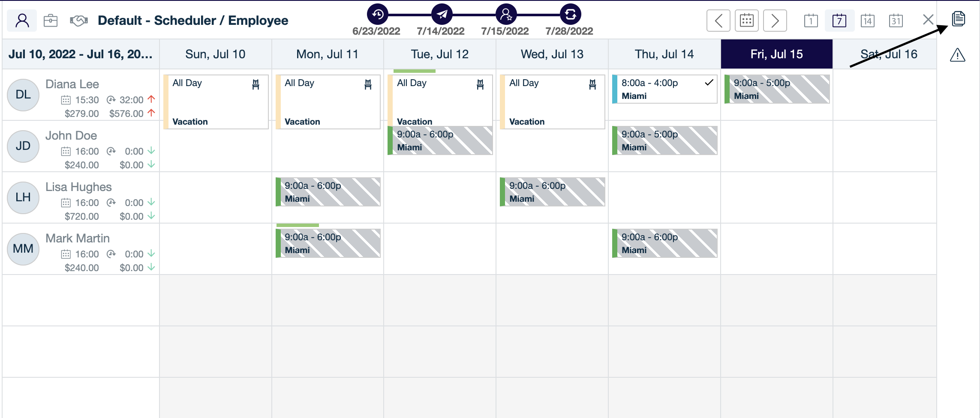Click the warning triangle icon
The image size is (980, 418).
(958, 55)
